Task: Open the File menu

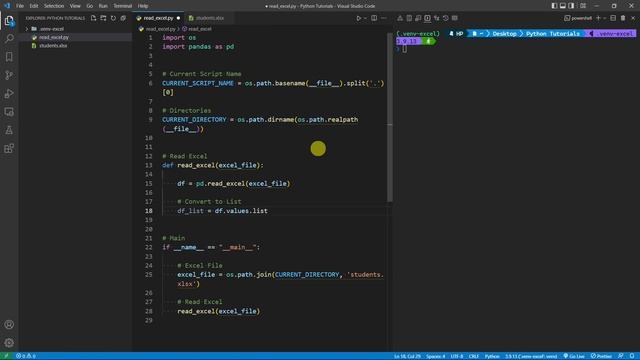Action: click(20, 6)
